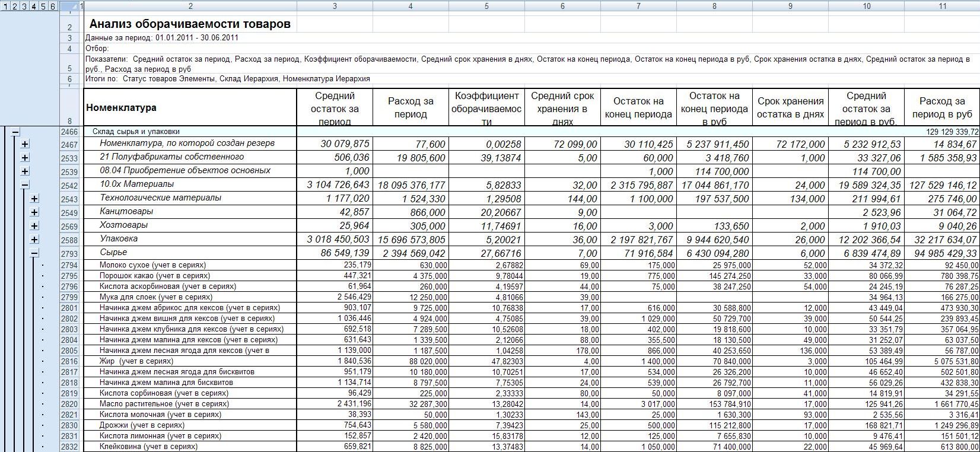Expand 'Номенклатура, по которой создан резерв' group
This screenshot has width=980, height=452.
pos(25,144)
